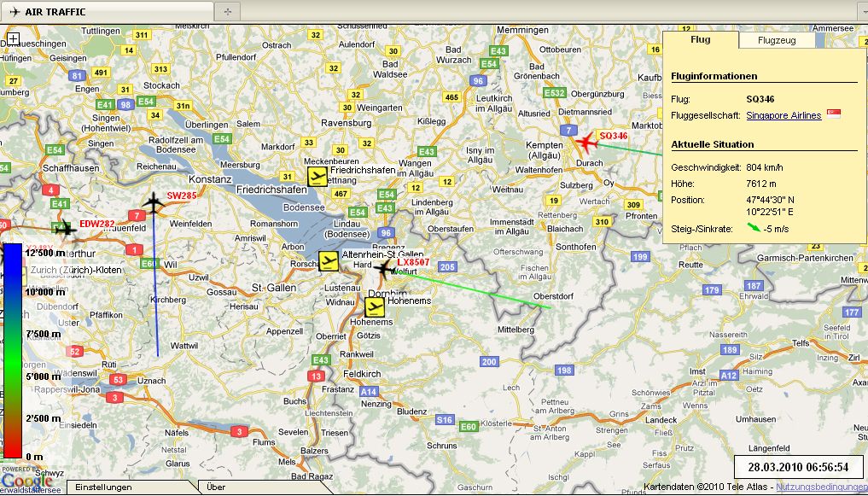Viewport: 868px width, 496px height.
Task: Select the EDW282 aircraft near Frauenfeld
Action: (x=65, y=228)
